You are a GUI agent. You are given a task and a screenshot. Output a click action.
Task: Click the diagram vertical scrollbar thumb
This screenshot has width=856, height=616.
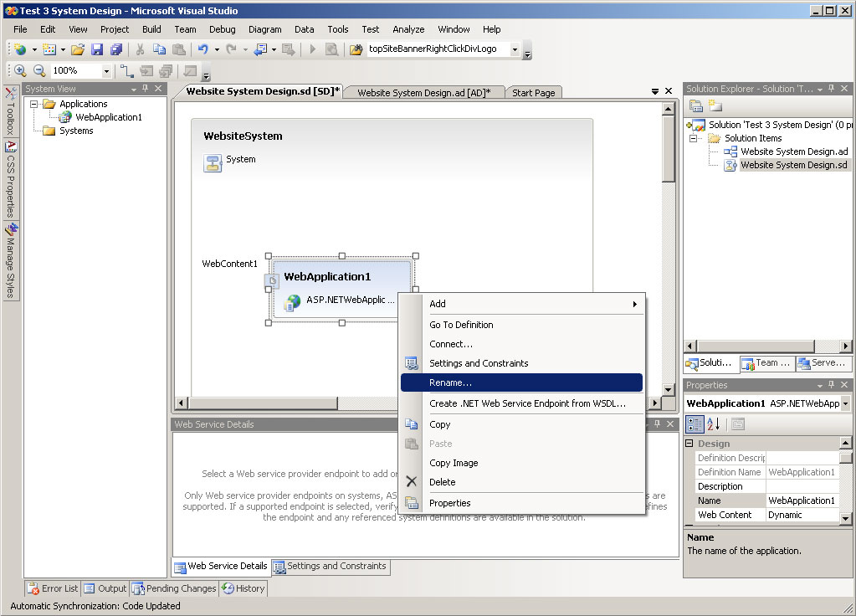pos(669,149)
